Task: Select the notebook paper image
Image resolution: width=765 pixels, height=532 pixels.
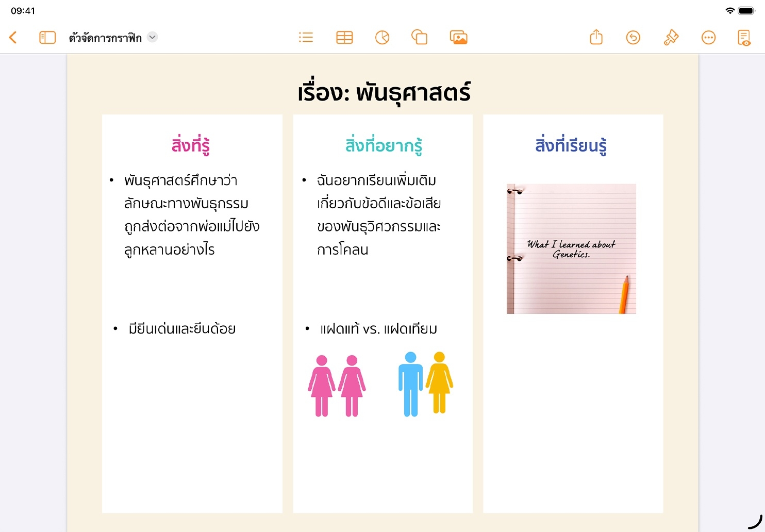Action: click(571, 248)
